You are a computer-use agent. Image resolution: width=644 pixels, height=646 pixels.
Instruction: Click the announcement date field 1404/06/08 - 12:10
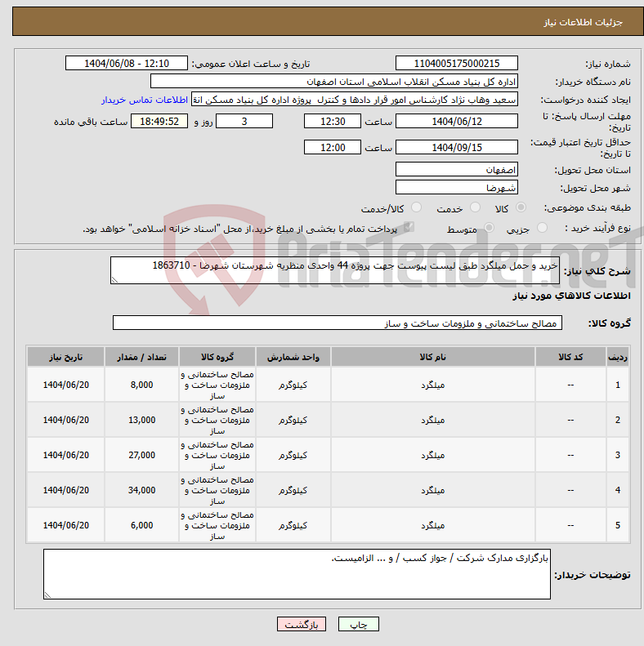(x=127, y=64)
